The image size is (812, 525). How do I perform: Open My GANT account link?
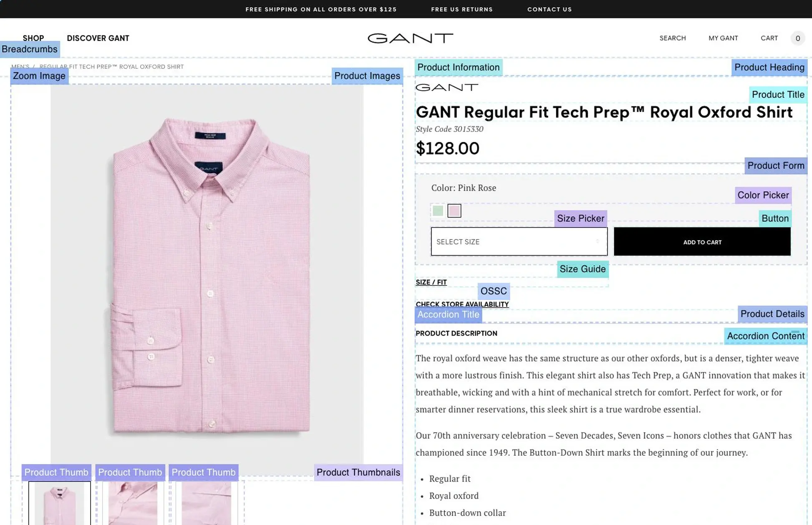click(723, 38)
